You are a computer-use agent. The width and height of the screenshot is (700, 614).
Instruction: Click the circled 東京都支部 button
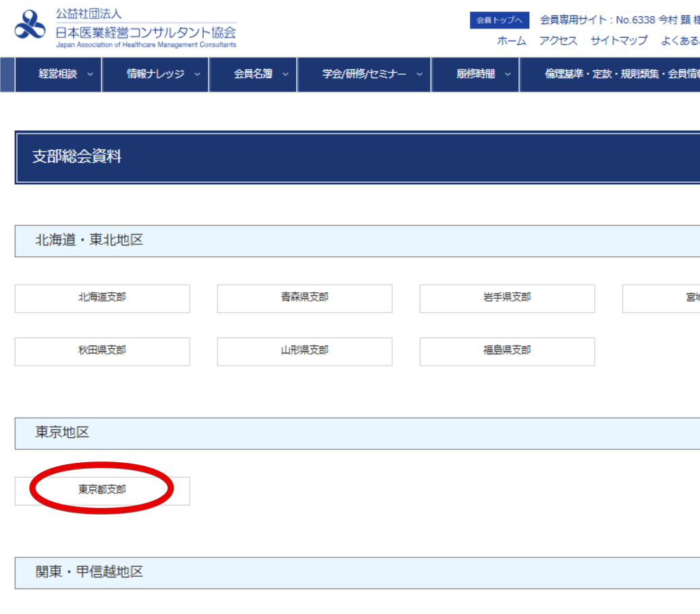(x=102, y=491)
